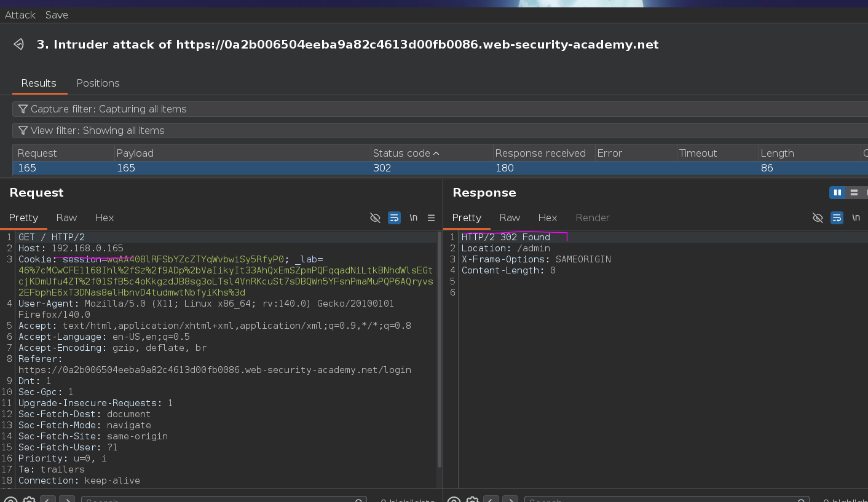The image size is (868, 502).
Task: Click the 302 status code cell
Action: click(x=382, y=168)
